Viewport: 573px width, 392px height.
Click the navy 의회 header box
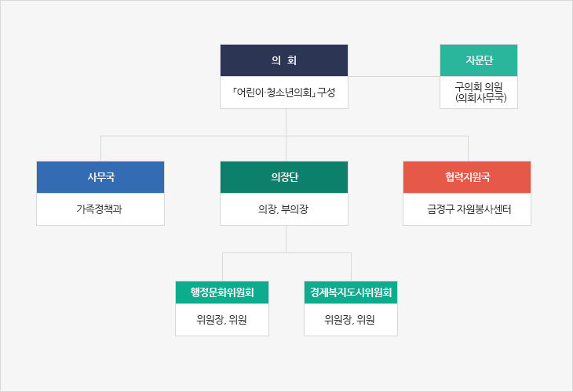pos(284,60)
